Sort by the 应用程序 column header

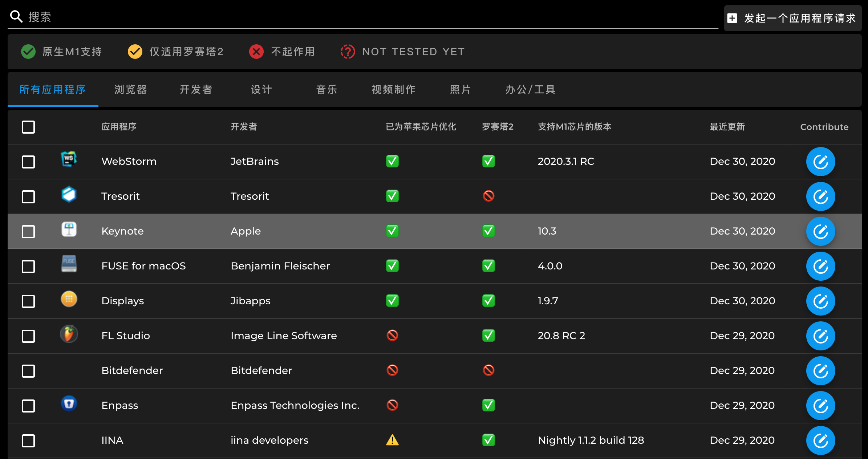[x=119, y=127]
